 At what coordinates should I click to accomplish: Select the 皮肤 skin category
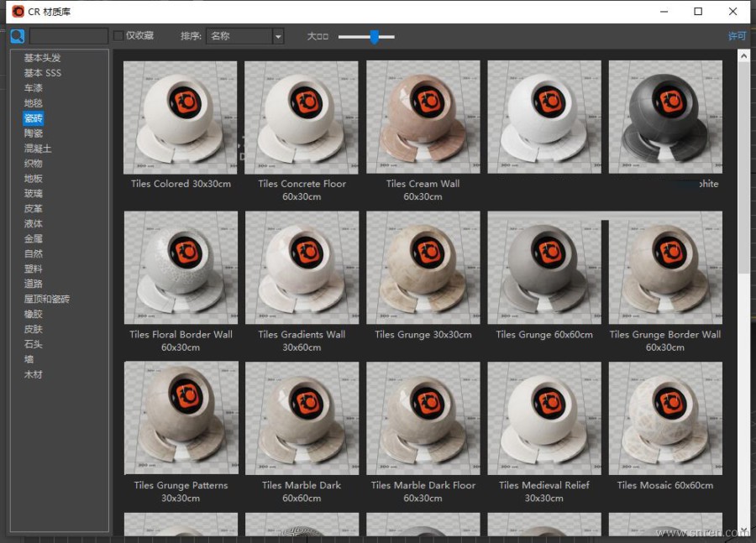tap(34, 329)
